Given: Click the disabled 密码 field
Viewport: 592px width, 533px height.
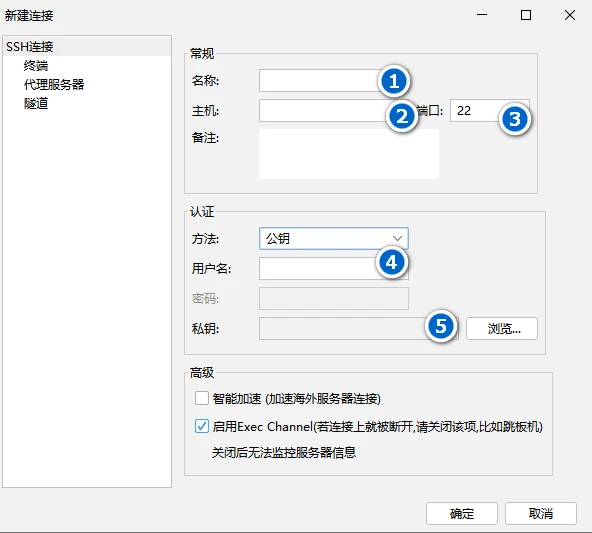Looking at the screenshot, I should tap(333, 299).
